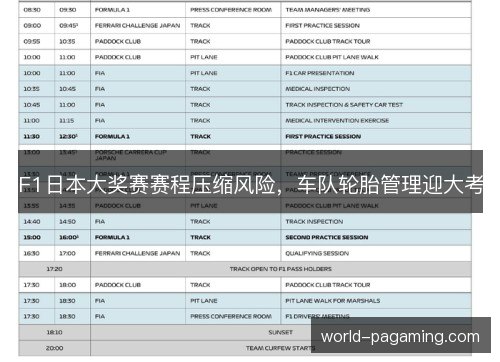Click the Chinese headline banner text
This screenshot has width=500, height=362.
tap(251, 185)
